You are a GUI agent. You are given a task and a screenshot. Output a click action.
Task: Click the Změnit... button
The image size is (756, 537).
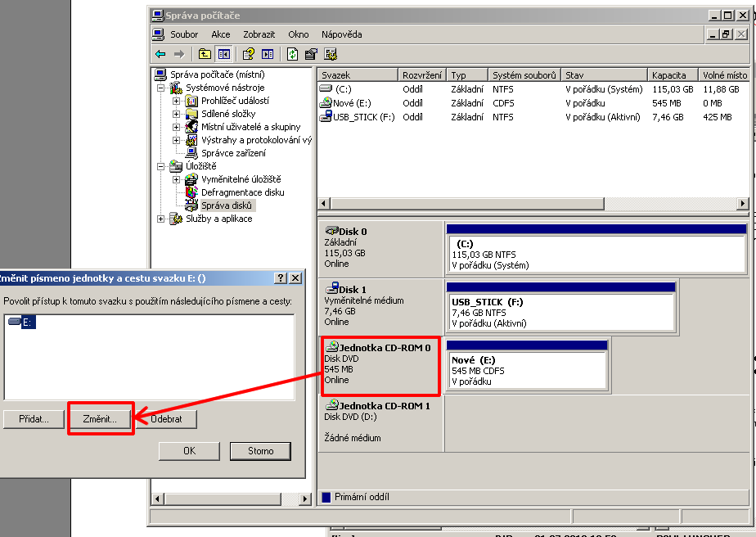click(x=100, y=419)
